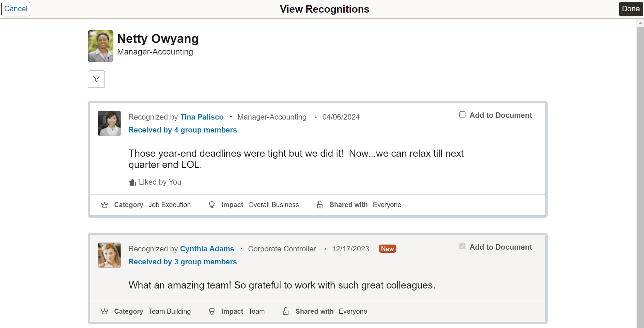
Task: Open Tina Palisco's profile link
Action: point(202,117)
